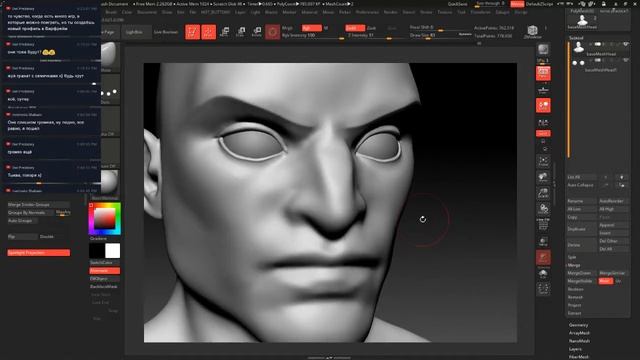This screenshot has height=360, width=640.
Task: Toggle L.Sym local symmetry button
Action: point(543,122)
